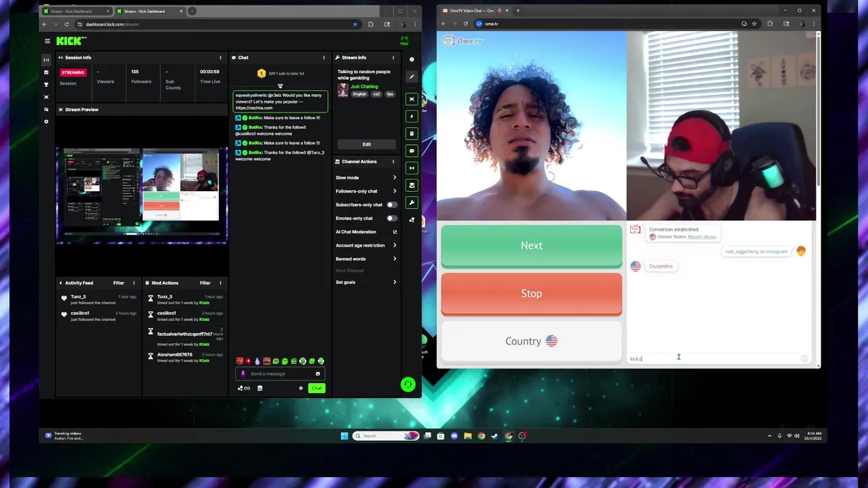Viewport: 868px width, 488px height.
Task: Open Activity Feed Filter dropdown
Action: 119,283
